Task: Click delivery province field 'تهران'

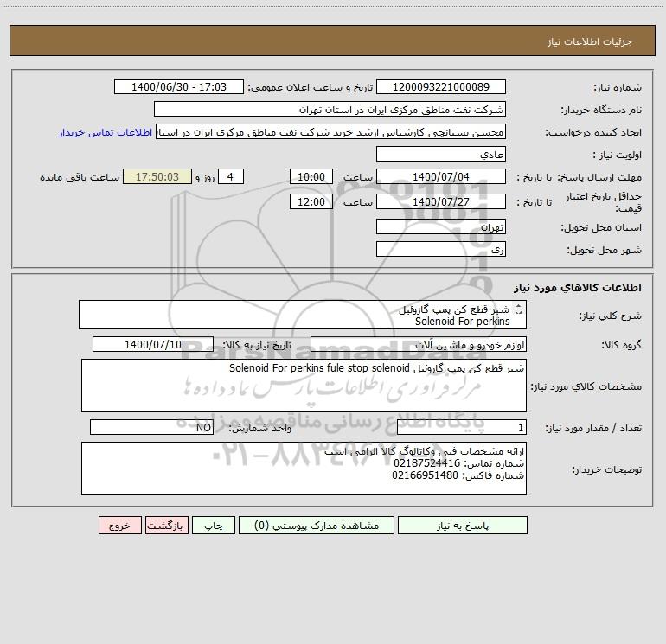Action: pos(441,226)
